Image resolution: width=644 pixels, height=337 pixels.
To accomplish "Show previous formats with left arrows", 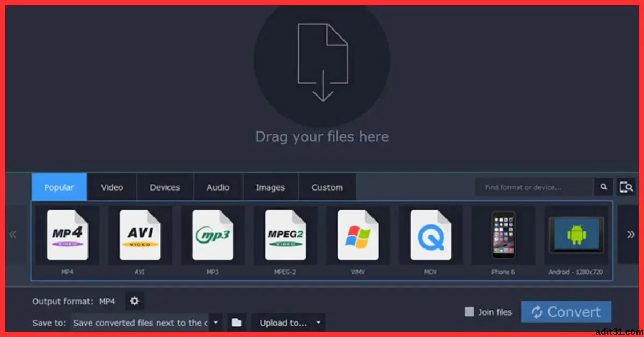I will (x=13, y=235).
